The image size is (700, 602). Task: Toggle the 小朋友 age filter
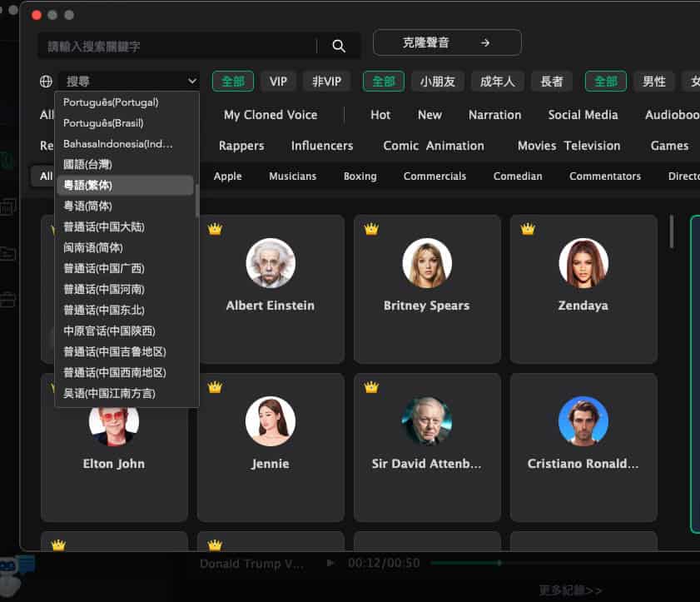[x=437, y=82]
